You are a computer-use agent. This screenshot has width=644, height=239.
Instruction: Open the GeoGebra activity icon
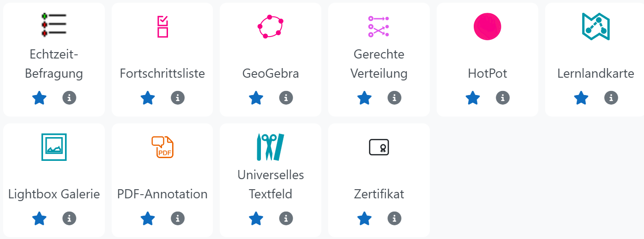(x=271, y=26)
